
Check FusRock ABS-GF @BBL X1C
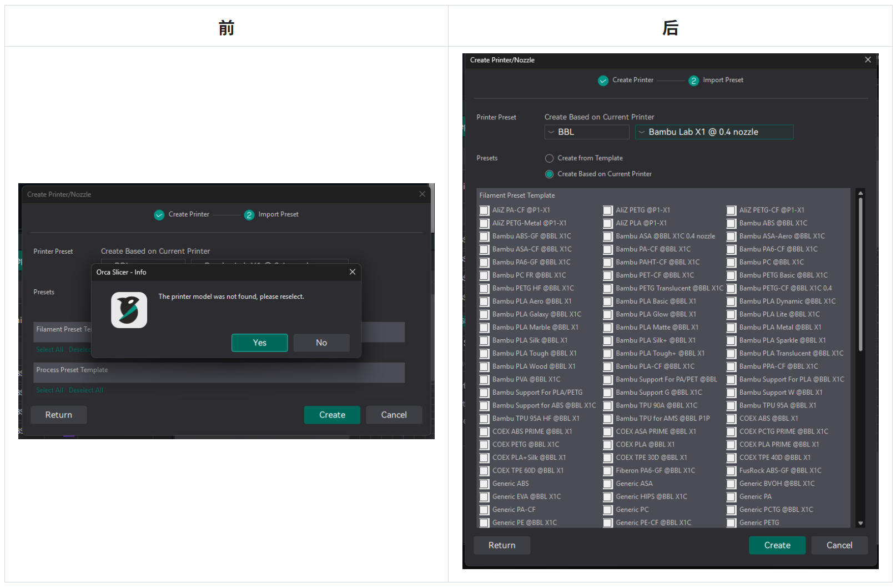click(x=732, y=471)
